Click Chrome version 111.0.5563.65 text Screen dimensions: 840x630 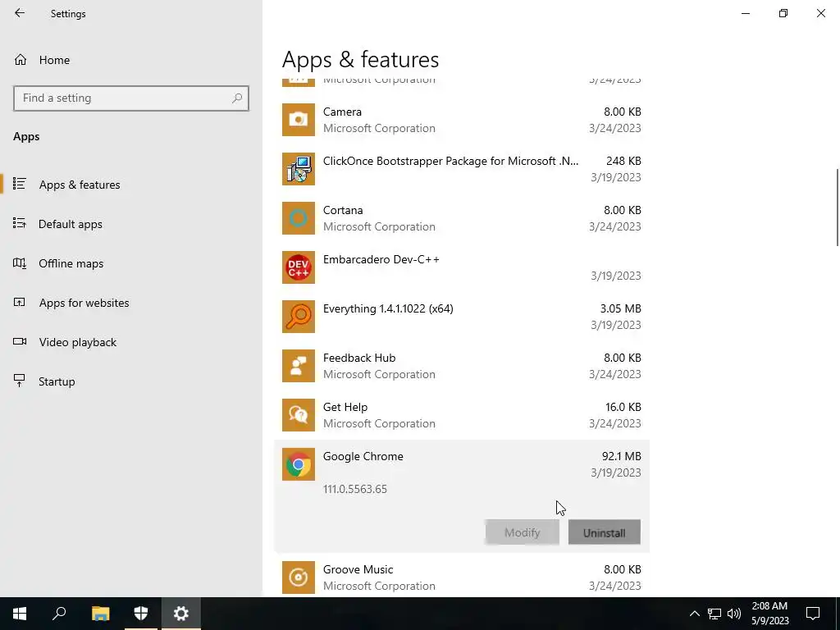354,489
